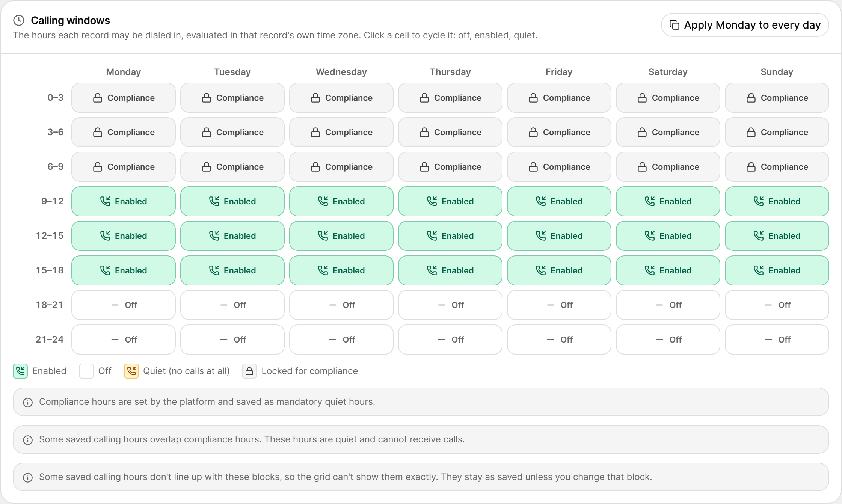Click the clock icon beside Calling windows

[x=19, y=20]
